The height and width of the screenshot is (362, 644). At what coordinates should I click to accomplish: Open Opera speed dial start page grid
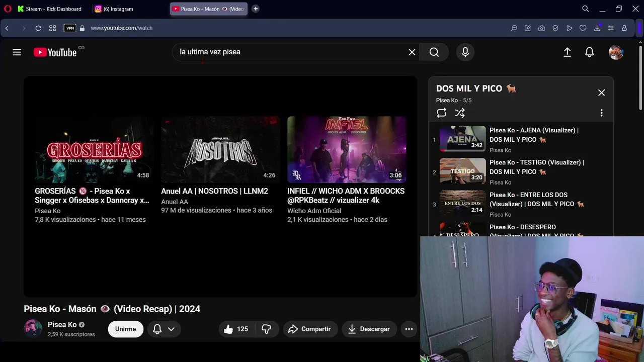pyautogui.click(x=53, y=28)
